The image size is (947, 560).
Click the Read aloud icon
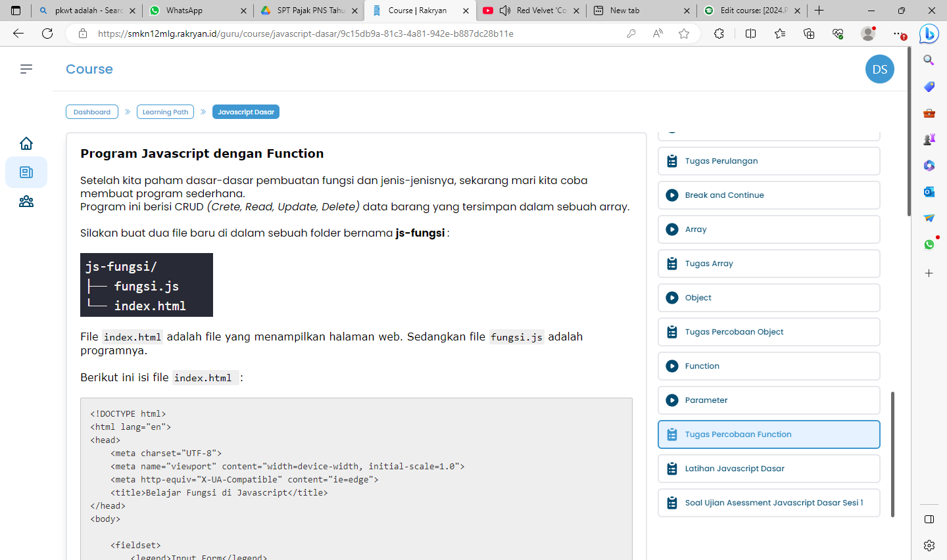(658, 34)
